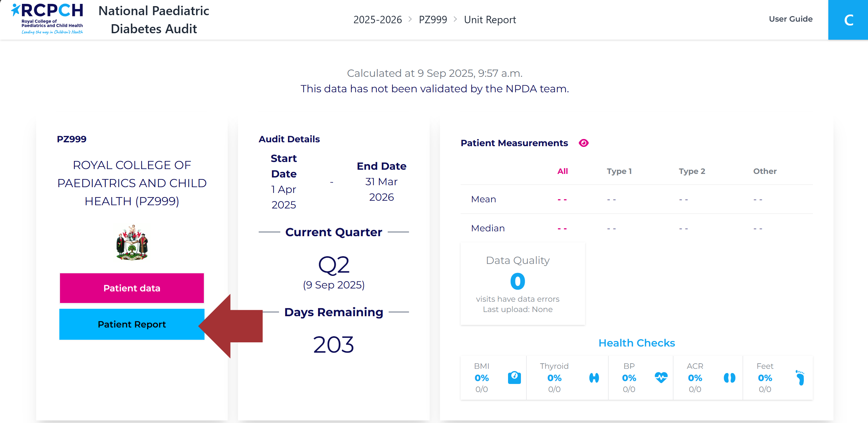
Task: Click the Unit Report breadcrumb
Action: [x=490, y=20]
